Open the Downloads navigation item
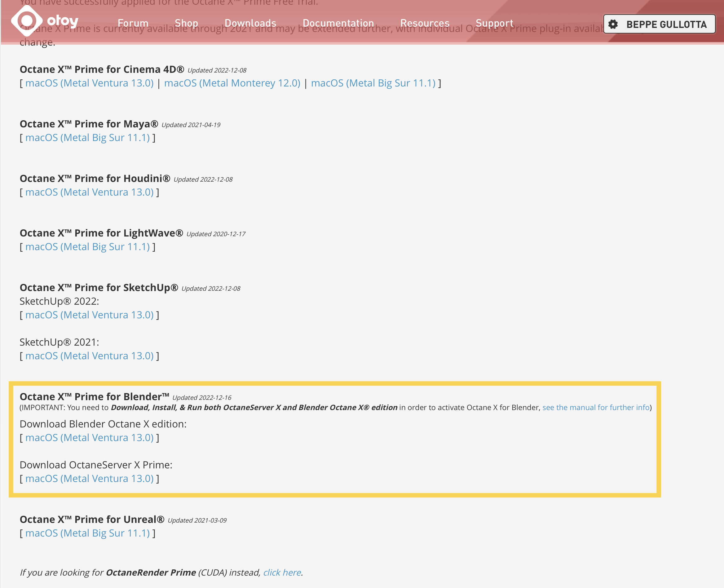724x588 pixels. [250, 23]
